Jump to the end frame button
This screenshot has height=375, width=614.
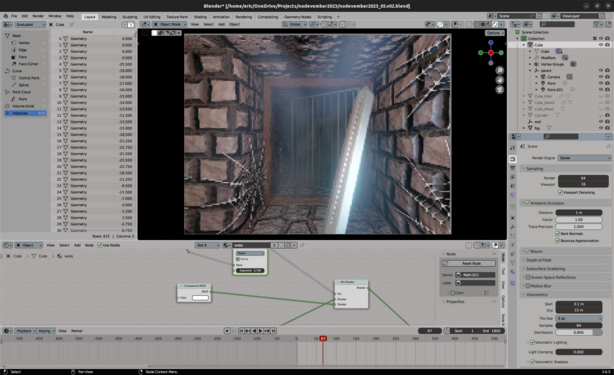pyautogui.click(x=273, y=331)
